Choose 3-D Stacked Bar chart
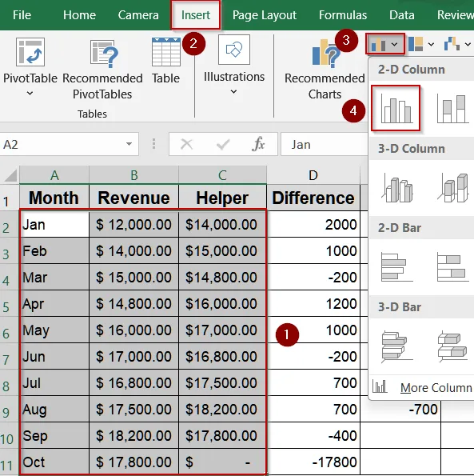Screen dimensions: 474x476 pyautogui.click(x=452, y=346)
